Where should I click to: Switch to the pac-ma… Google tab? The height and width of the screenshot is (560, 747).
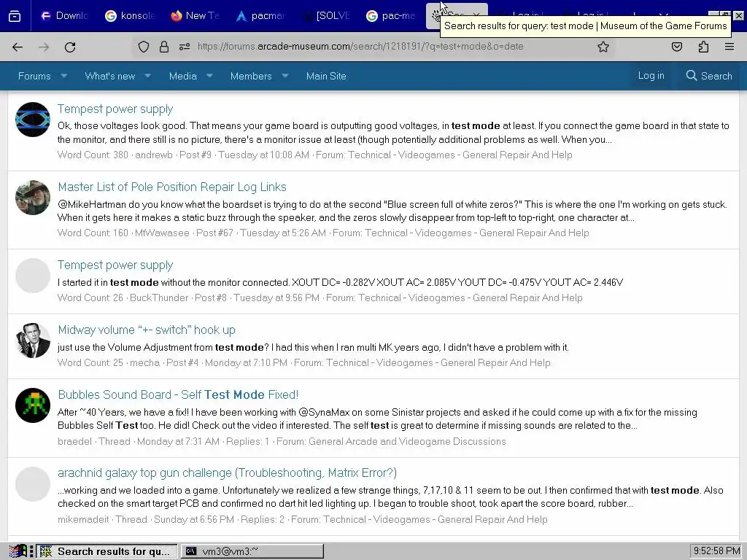tap(391, 16)
